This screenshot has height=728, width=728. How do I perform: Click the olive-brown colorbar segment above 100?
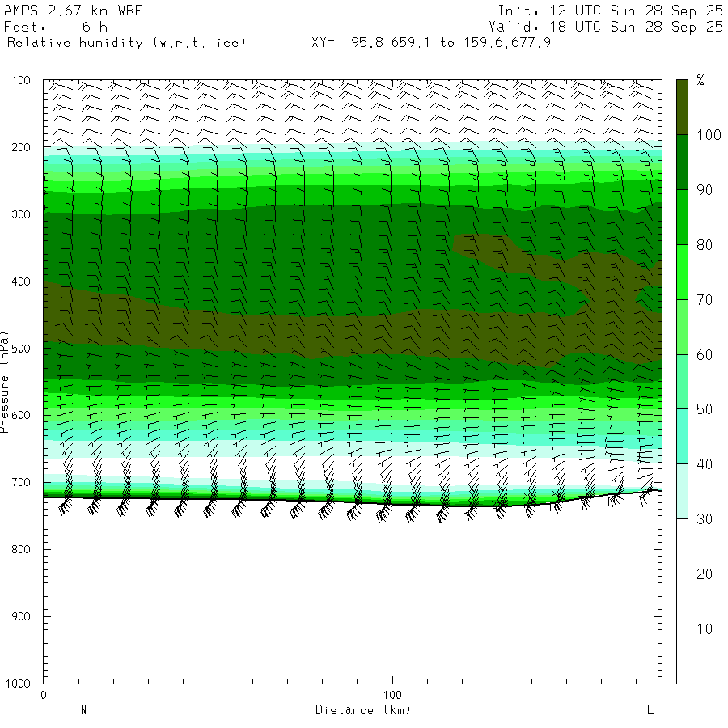pos(682,108)
